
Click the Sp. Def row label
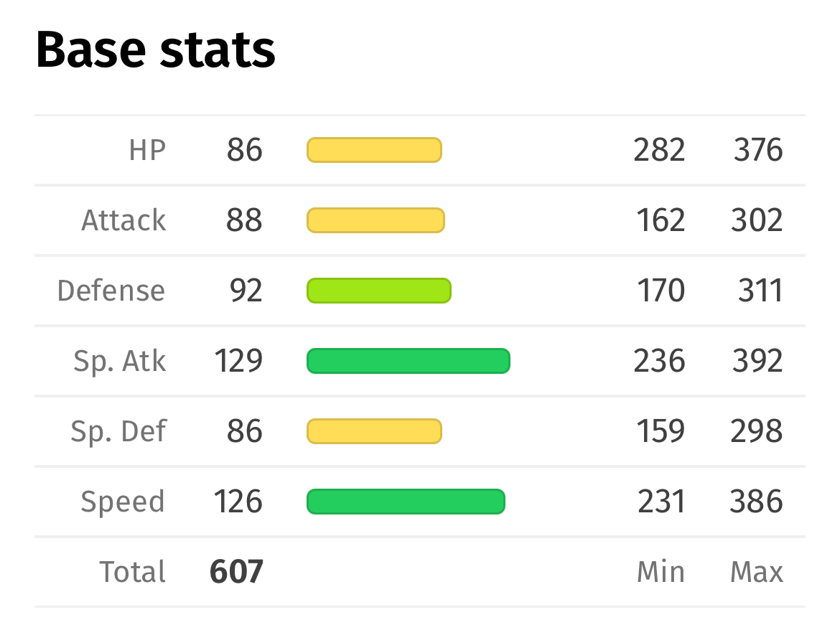119,432
